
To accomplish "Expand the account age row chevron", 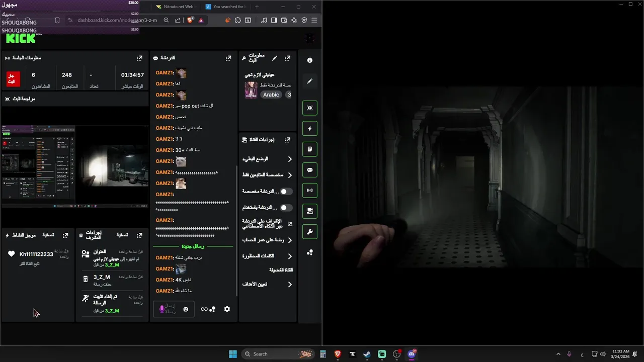I will pyautogui.click(x=290, y=240).
